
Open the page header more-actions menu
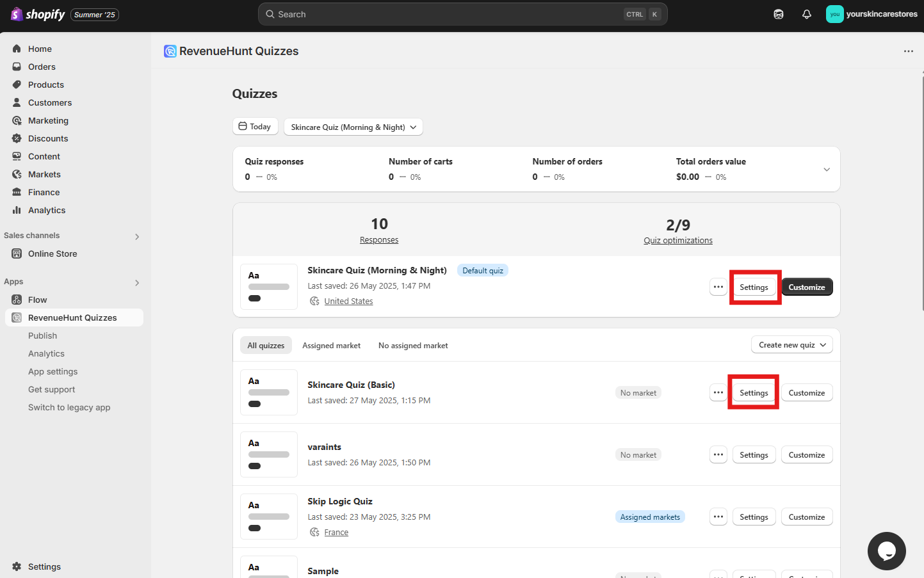[x=908, y=51]
